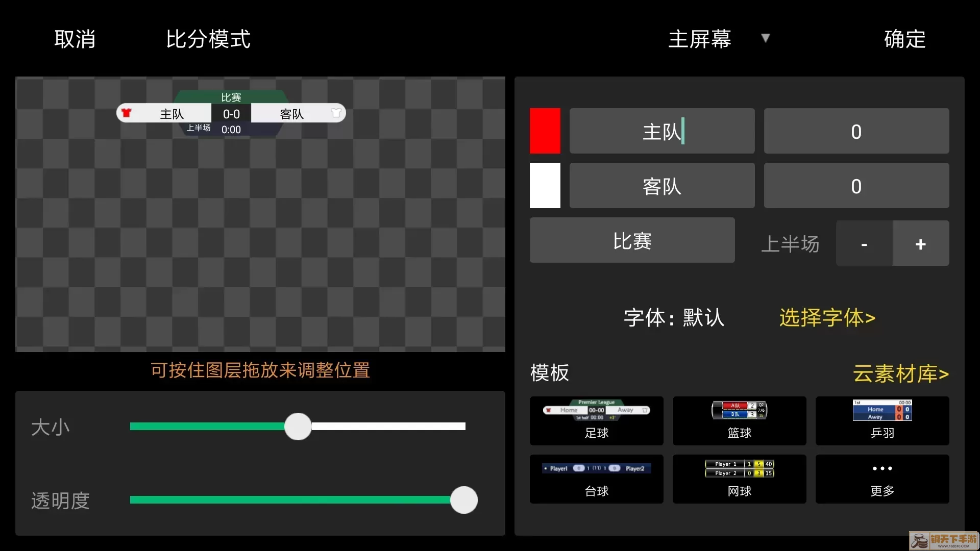Click the scoreboard overlay in the preview
Image resolution: width=980 pixels, height=551 pixels.
click(x=231, y=113)
